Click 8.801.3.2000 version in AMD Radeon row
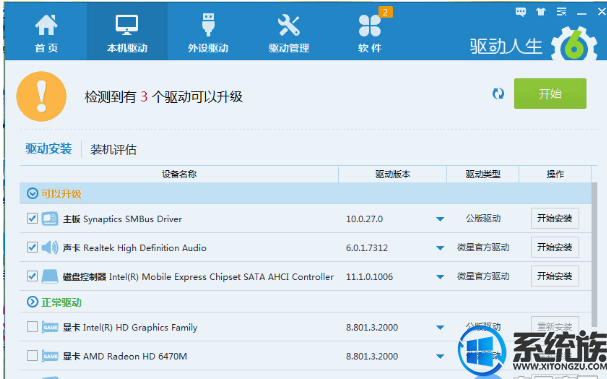Screen dimensions: 607x379 click(x=372, y=356)
